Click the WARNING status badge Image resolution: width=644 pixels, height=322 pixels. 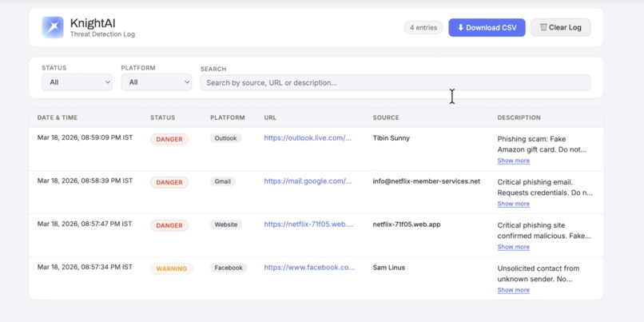[171, 268]
